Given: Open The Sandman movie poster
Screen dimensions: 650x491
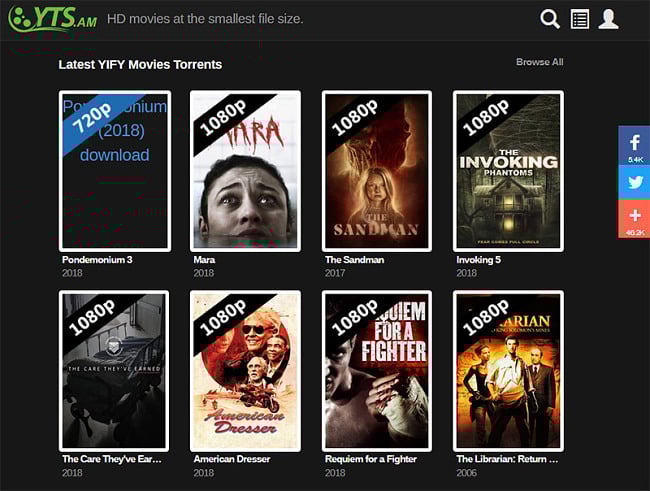Looking at the screenshot, I should pos(376,171).
